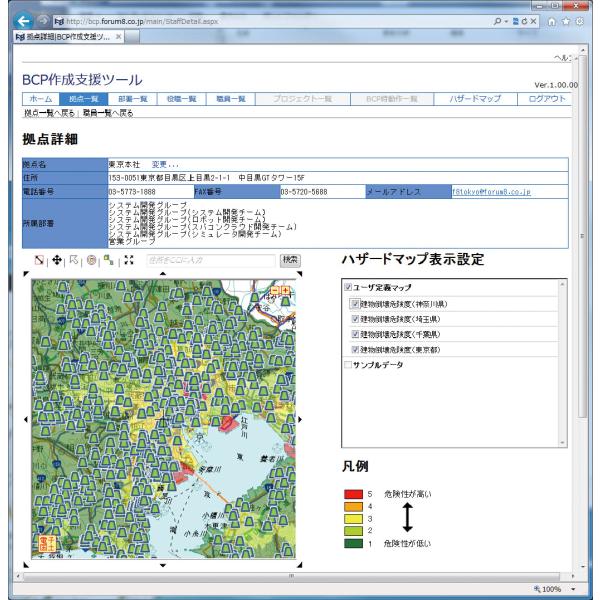600x600 pixels.
Task: Click the flag-shaped map toolbar icon
Action: click(75, 260)
